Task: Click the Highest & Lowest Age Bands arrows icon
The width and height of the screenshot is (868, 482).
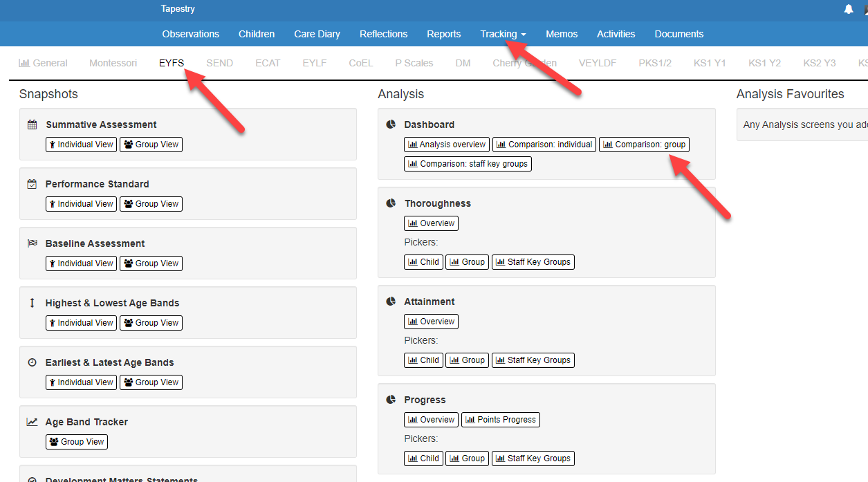Action: point(32,303)
